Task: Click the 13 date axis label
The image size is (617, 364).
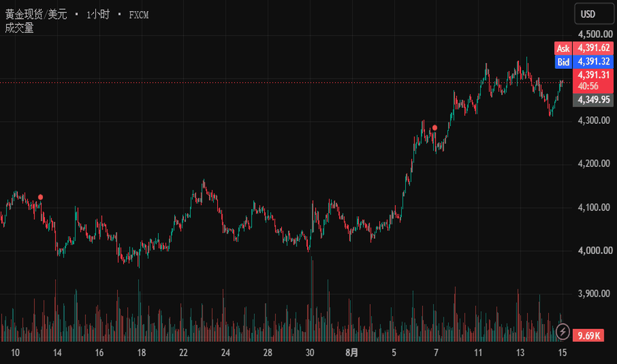Action: (520, 353)
